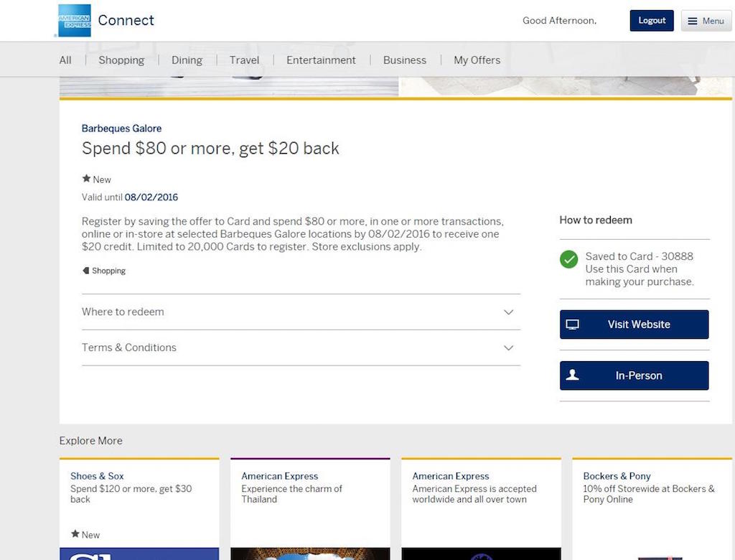Image resolution: width=735 pixels, height=560 pixels.
Task: Click the Connect title next to logo
Action: (126, 20)
